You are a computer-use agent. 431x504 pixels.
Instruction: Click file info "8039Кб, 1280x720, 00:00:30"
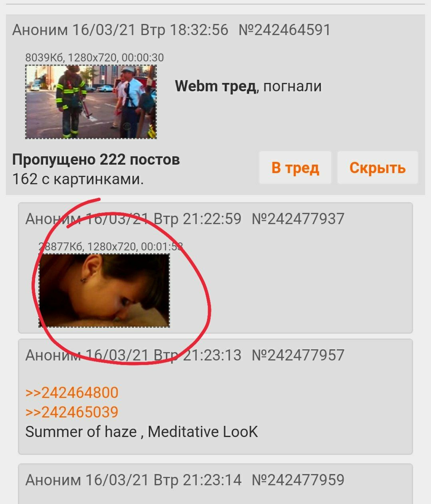pos(95,57)
